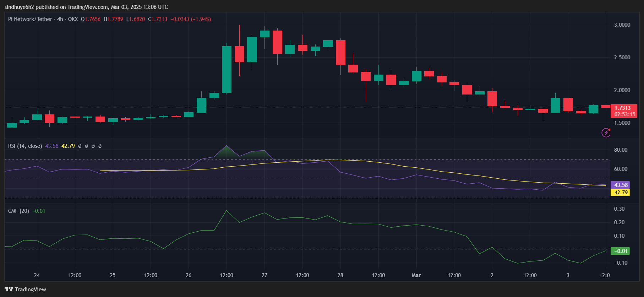This screenshot has height=297, width=644.
Task: Select the yellow 42.79 RSI axis tag
Action: (620, 193)
